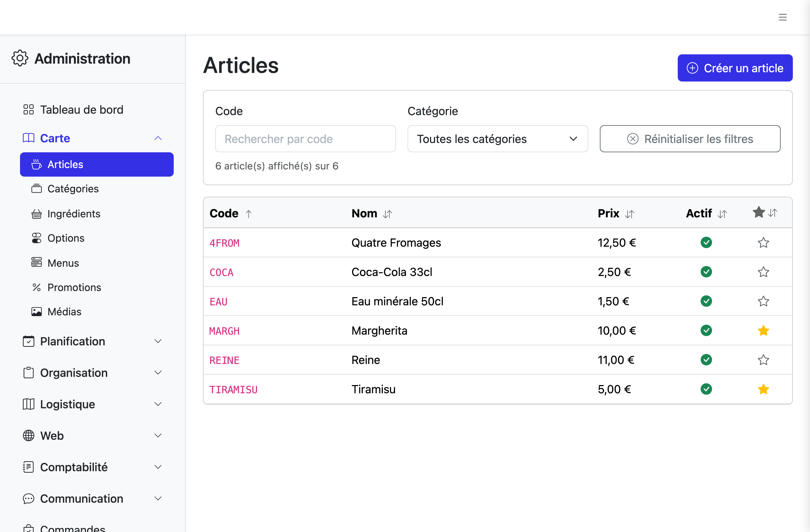The width and height of the screenshot is (810, 532).
Task: Open the REINE article code link
Action: tap(224, 360)
